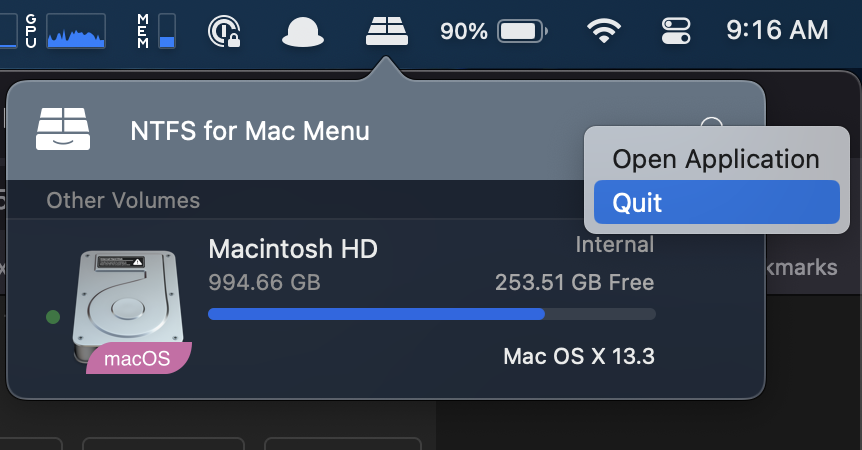Screen dimensions: 862x450
Task: Open the hat icon in menu bar
Action: (x=302, y=33)
